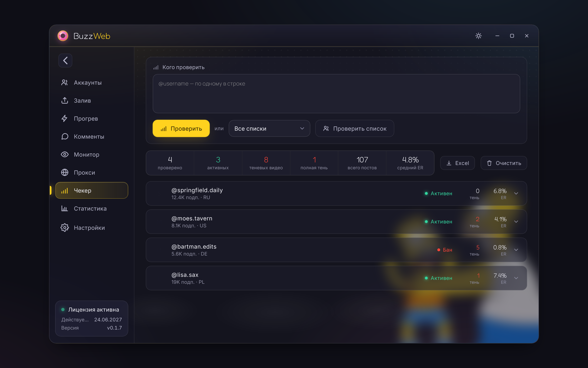
Task: Collapse sidebar with the back arrow
Action: point(65,60)
